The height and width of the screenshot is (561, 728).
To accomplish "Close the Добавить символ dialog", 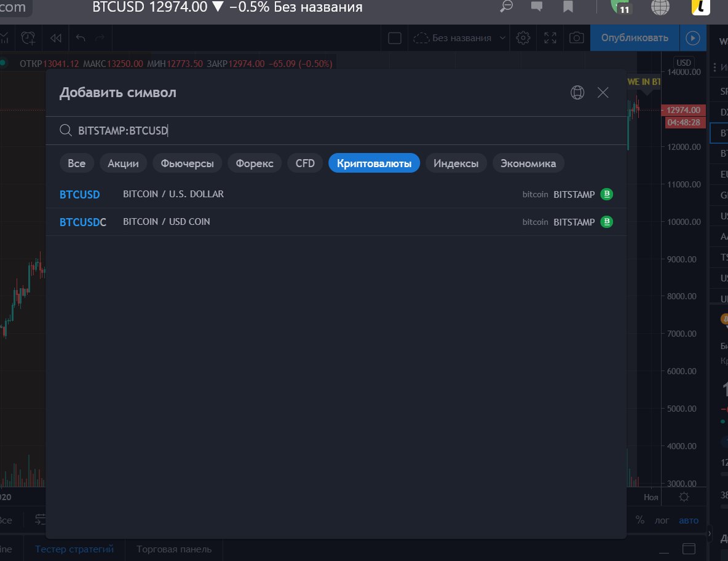I will coord(603,92).
